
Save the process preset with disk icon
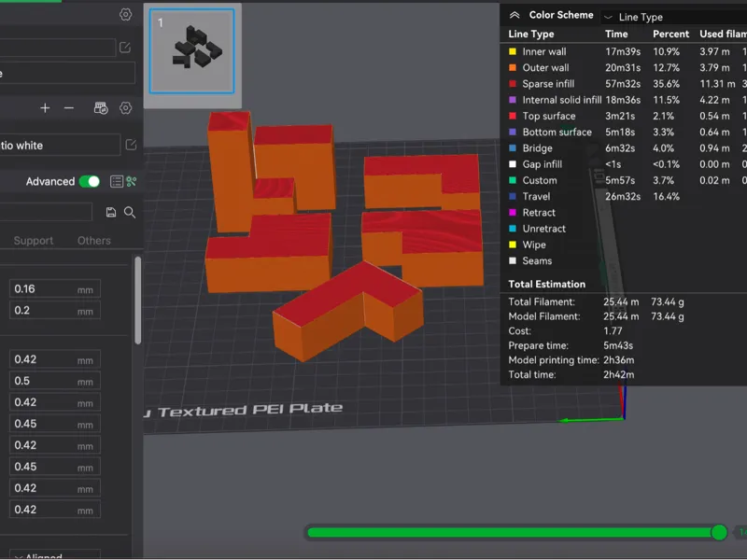pos(111,213)
